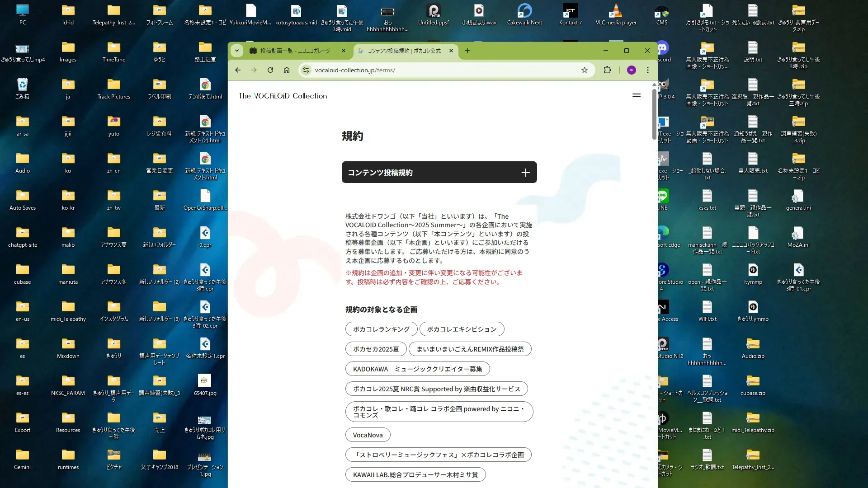Open the tab search dropdown arrow
868x488 pixels.
(237, 51)
